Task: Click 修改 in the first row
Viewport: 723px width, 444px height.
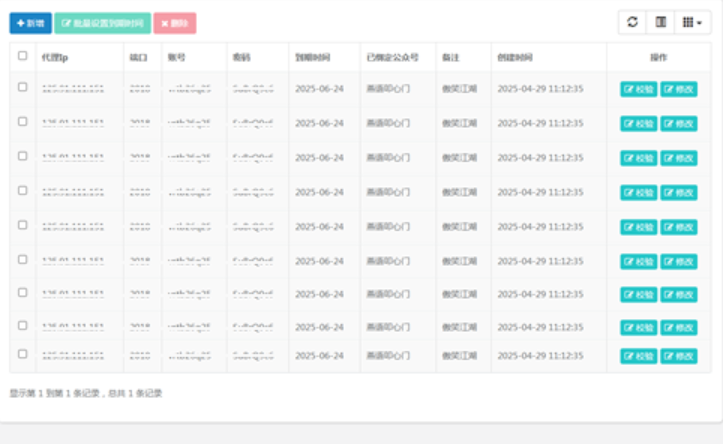Action: pyautogui.click(x=678, y=89)
